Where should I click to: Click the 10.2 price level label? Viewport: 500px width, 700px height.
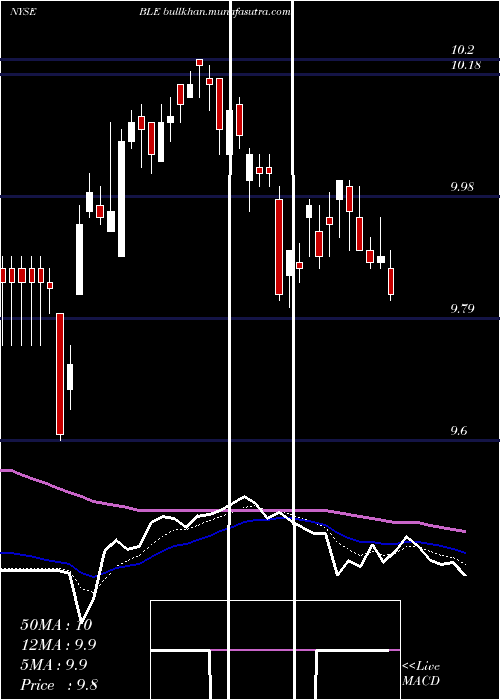coord(462,50)
